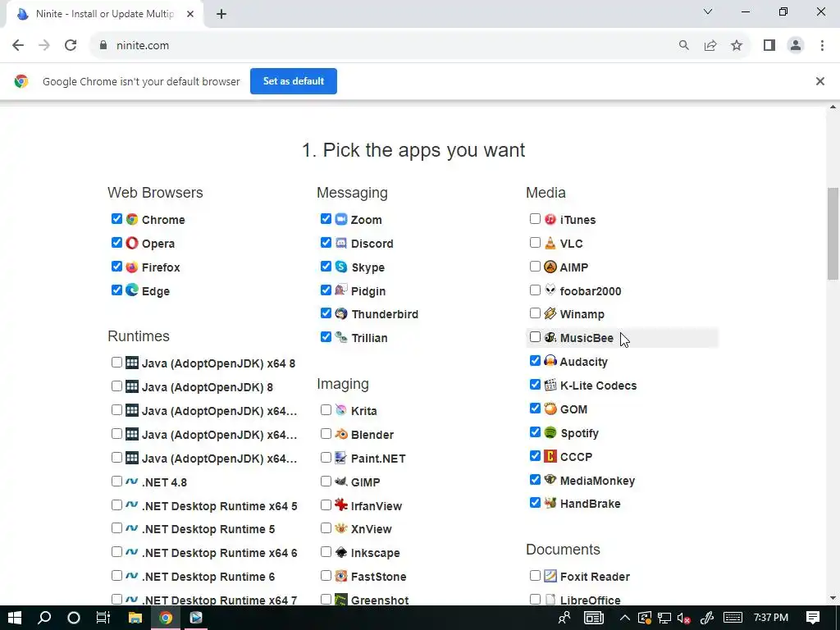Click the Spotify app icon
Screen dimensions: 840x630
click(550, 432)
